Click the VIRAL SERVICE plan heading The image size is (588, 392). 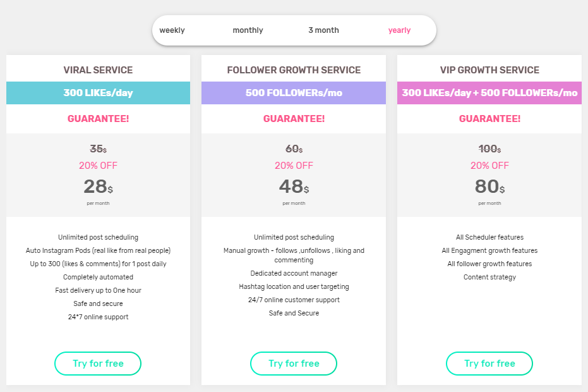point(99,70)
